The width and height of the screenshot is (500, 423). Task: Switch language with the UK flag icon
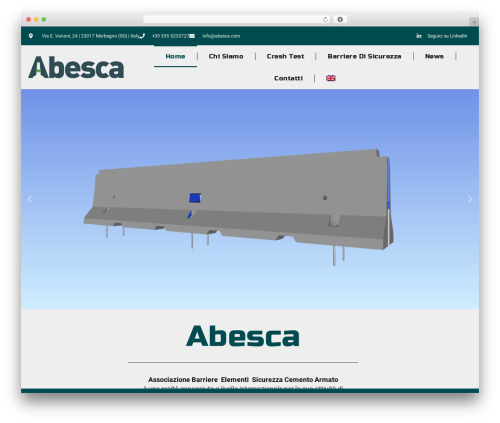[331, 78]
